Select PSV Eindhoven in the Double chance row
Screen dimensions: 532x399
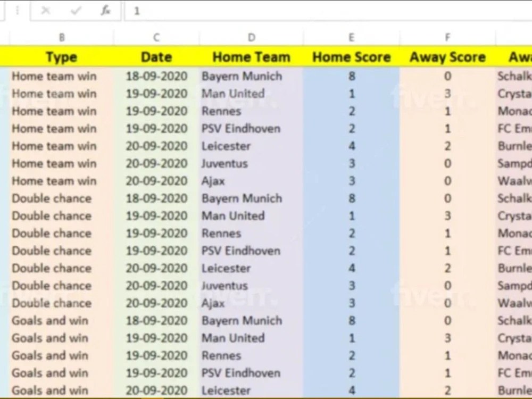[x=251, y=251]
